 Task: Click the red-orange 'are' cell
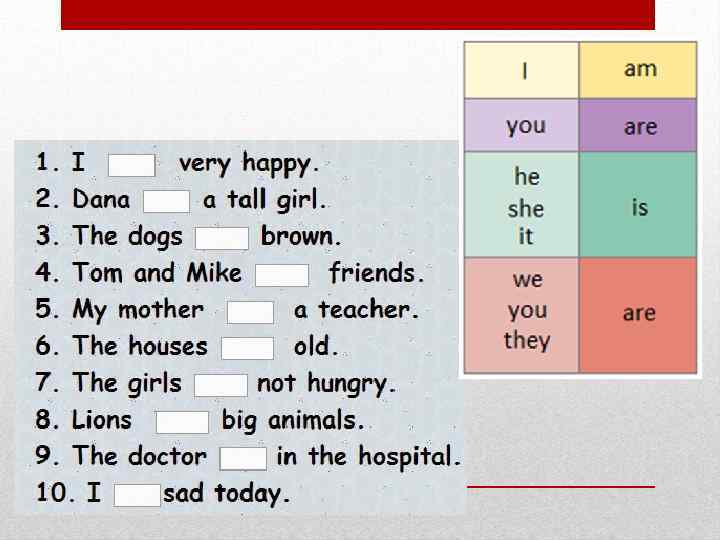coord(639,314)
